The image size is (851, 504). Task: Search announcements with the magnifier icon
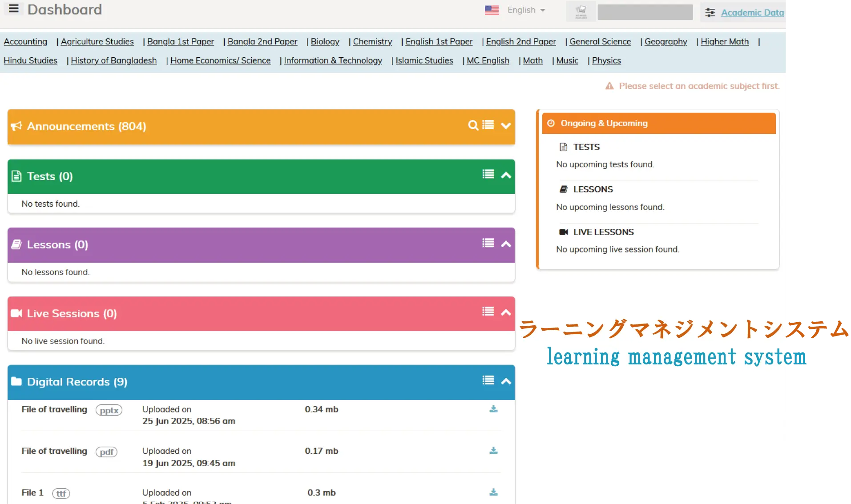tap(473, 125)
